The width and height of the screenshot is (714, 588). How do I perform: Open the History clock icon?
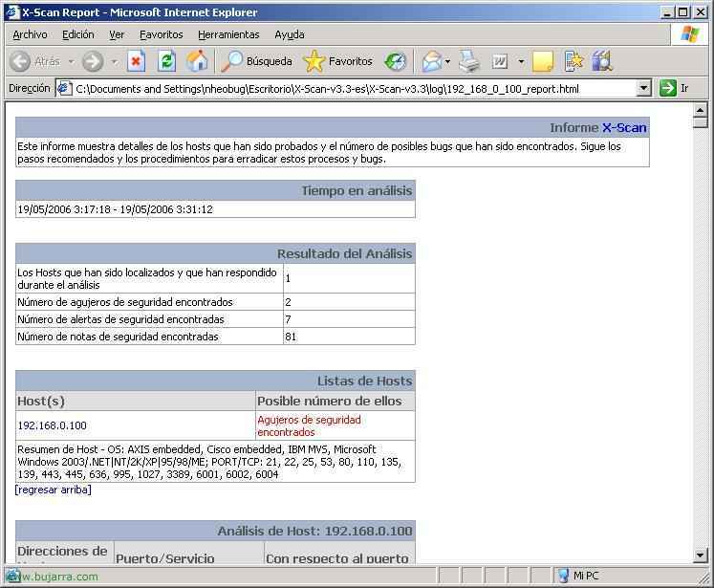tap(396, 61)
